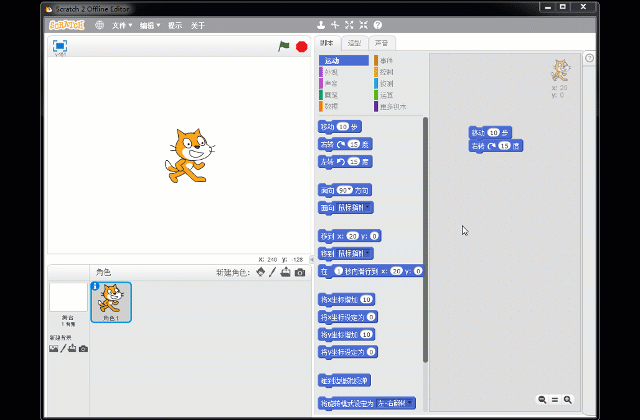Click seconds field in the glide block

[x=338, y=271]
